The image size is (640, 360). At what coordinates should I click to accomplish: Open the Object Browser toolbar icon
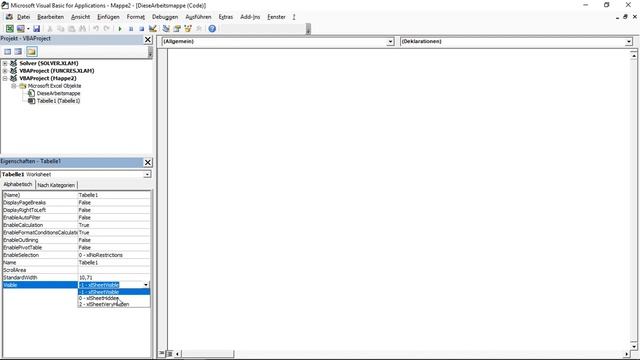pyautogui.click(x=188, y=29)
